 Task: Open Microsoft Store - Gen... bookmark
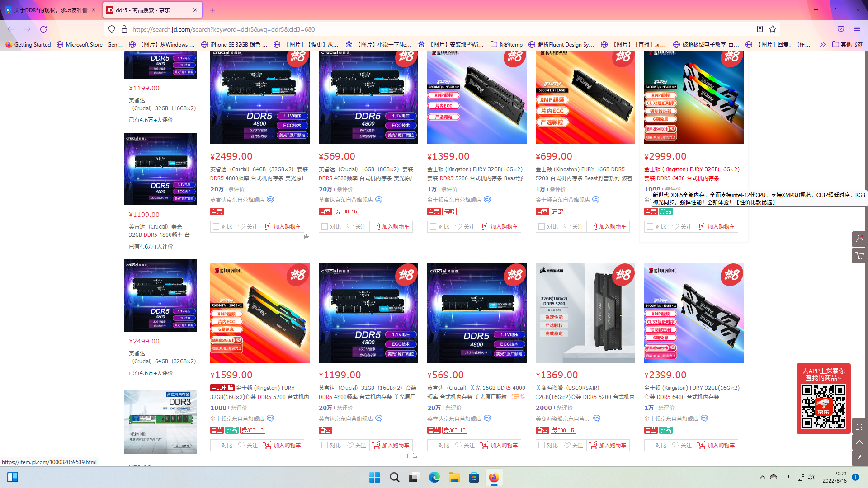(x=90, y=44)
